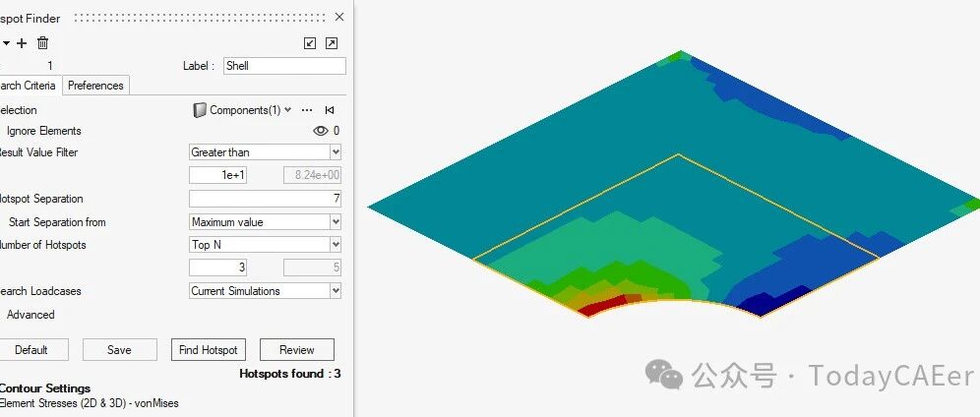Click the expand panel arrow icon
The width and height of the screenshot is (980, 417).
pos(332,43)
